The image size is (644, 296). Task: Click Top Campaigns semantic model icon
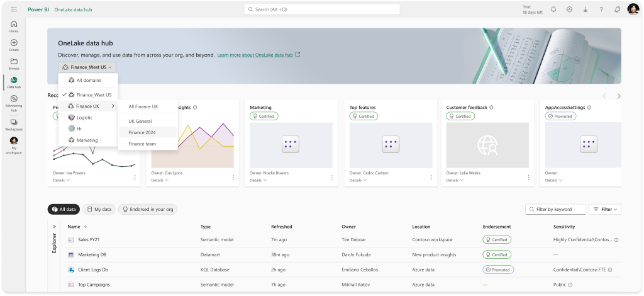click(x=70, y=285)
